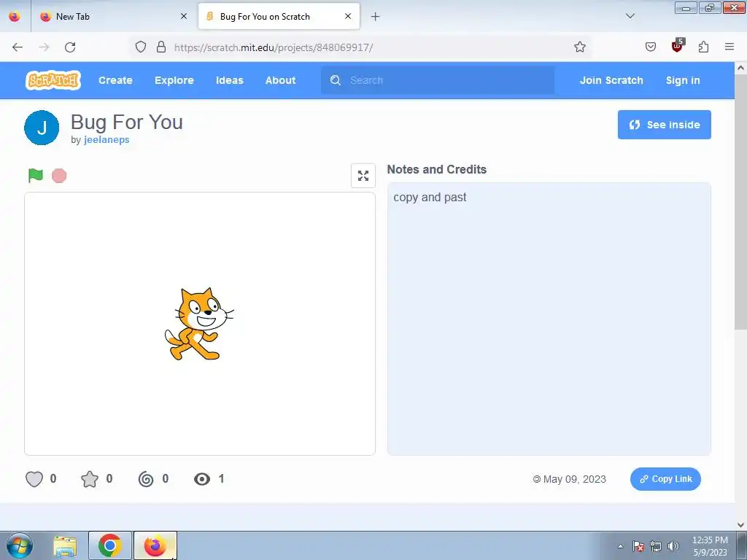Open File Explorer from the taskbar

click(65, 546)
